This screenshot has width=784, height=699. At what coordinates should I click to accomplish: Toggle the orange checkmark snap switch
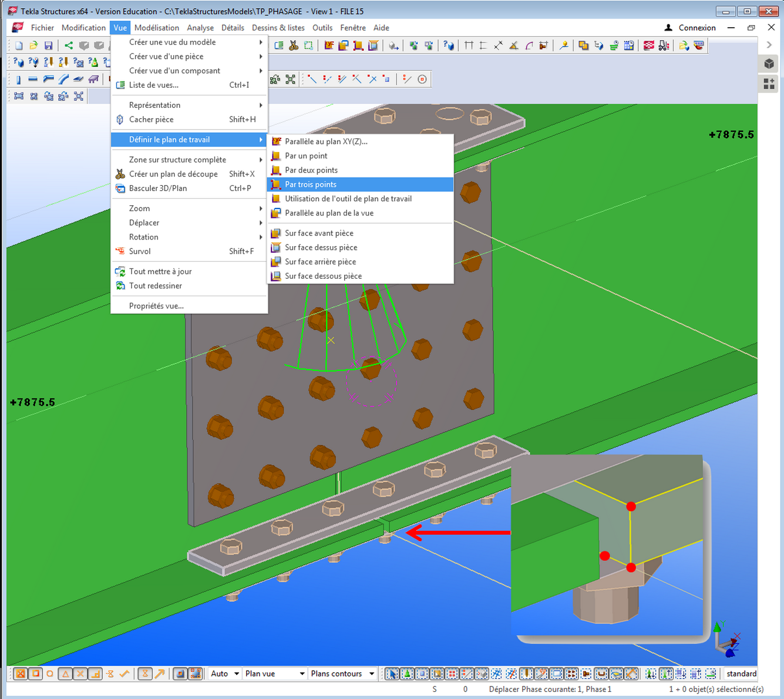(125, 673)
